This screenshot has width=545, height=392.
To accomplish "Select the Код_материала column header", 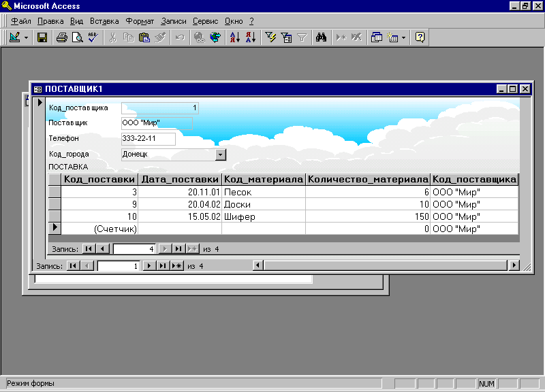I will pyautogui.click(x=264, y=180).
